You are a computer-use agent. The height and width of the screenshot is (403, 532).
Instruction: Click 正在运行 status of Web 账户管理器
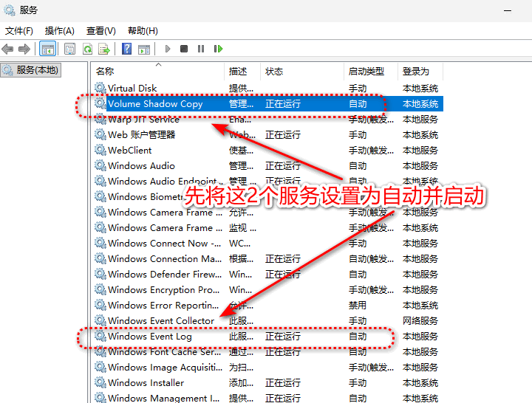282,135
